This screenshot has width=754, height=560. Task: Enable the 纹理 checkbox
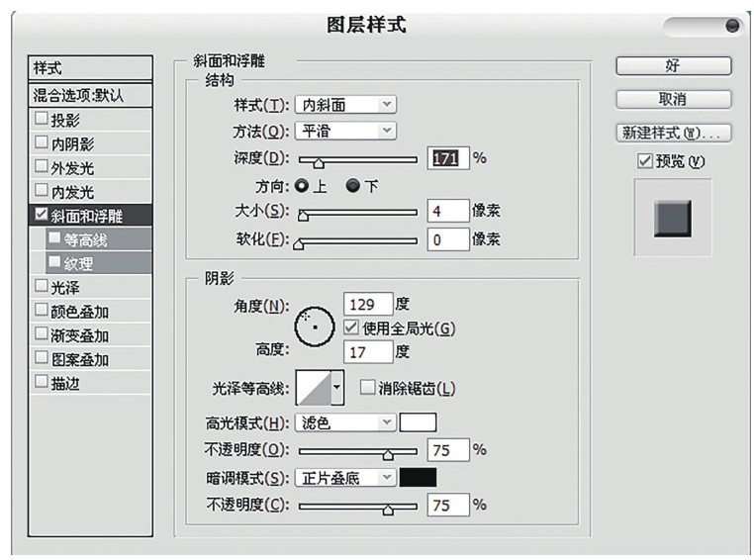click(54, 262)
